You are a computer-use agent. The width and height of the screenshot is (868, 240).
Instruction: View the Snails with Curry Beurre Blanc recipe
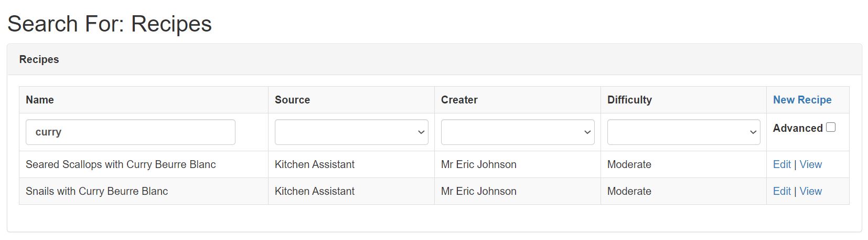810,191
